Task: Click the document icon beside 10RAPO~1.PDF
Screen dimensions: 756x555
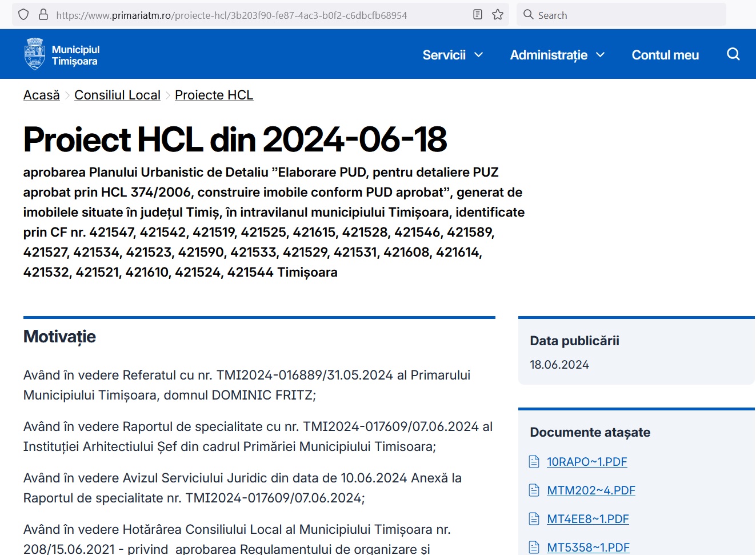Action: [534, 462]
